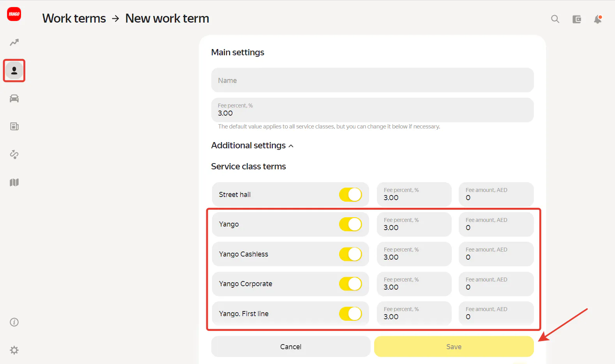Screen dimensions: 615x364
Task: Edit the main Fee percent field
Action: click(x=373, y=110)
